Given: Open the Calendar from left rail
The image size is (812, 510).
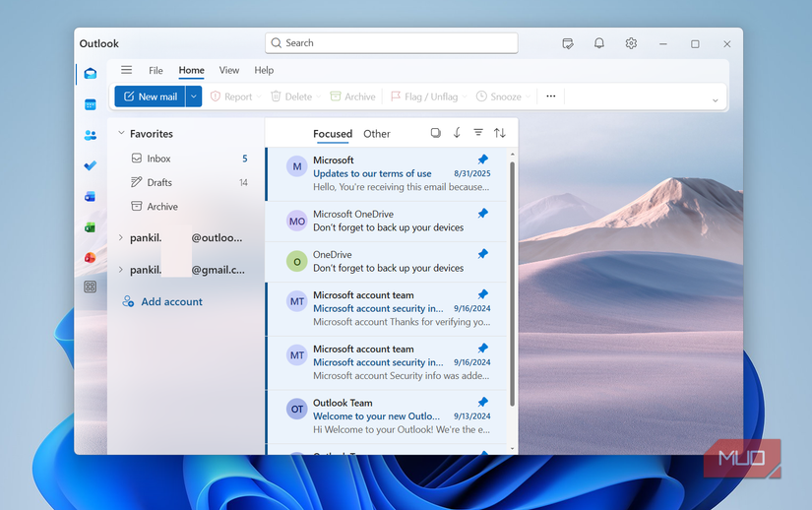Looking at the screenshot, I should pyautogui.click(x=91, y=104).
